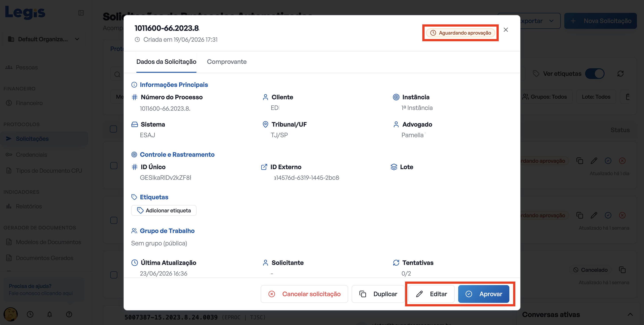
Task: Check the second request row checkbox
Action: tap(114, 220)
